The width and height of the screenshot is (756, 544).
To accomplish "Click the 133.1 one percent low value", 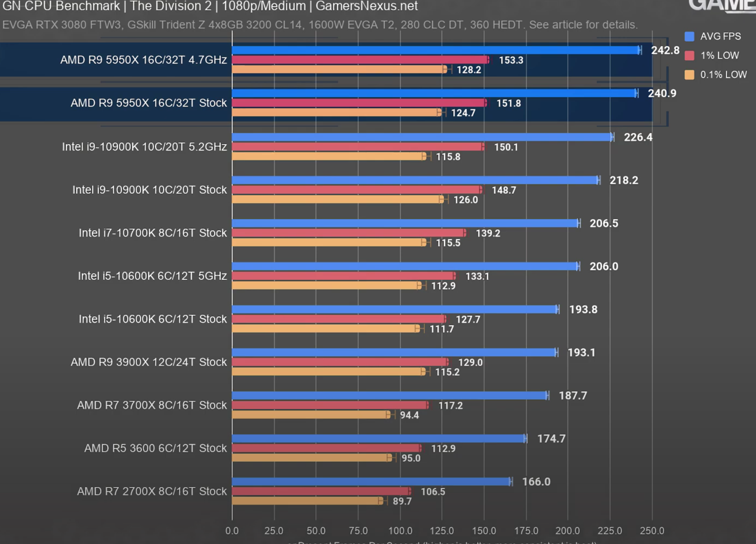I will (x=477, y=276).
